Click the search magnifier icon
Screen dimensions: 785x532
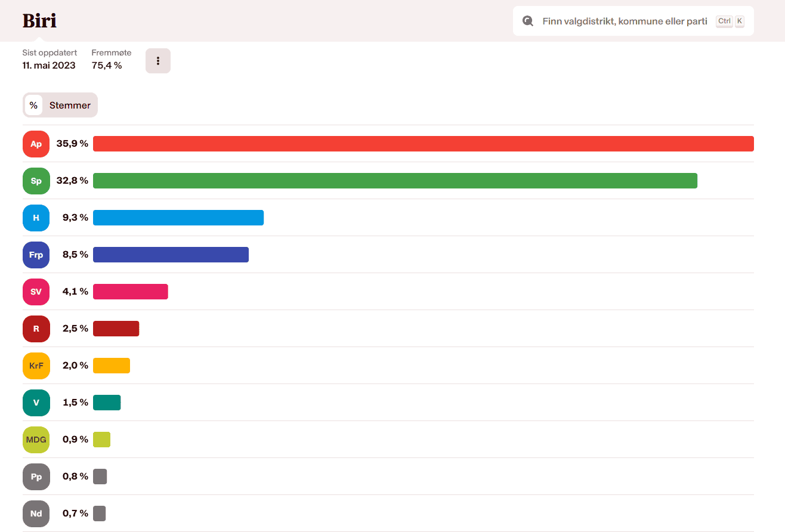pos(527,21)
